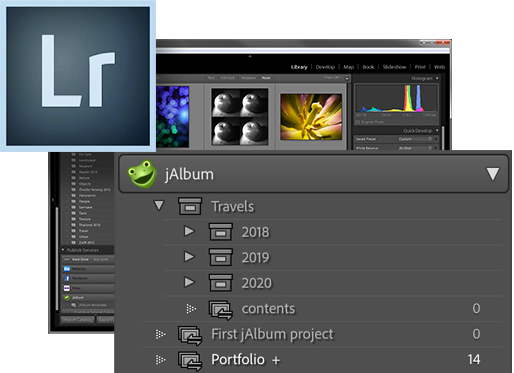Image resolution: width=514 pixels, height=373 pixels.
Task: Select the Text library filter
Action: click(x=211, y=78)
